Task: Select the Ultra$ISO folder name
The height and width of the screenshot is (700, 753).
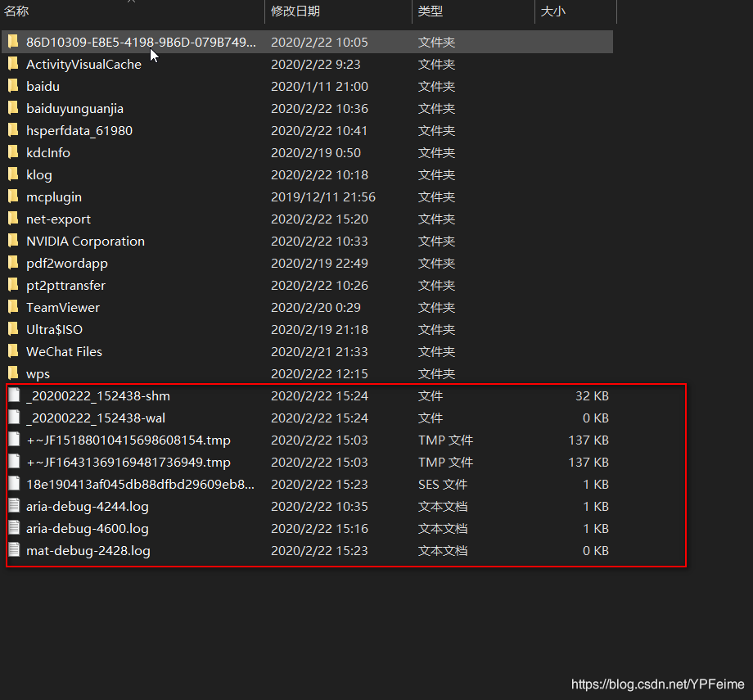Action: click(x=54, y=330)
